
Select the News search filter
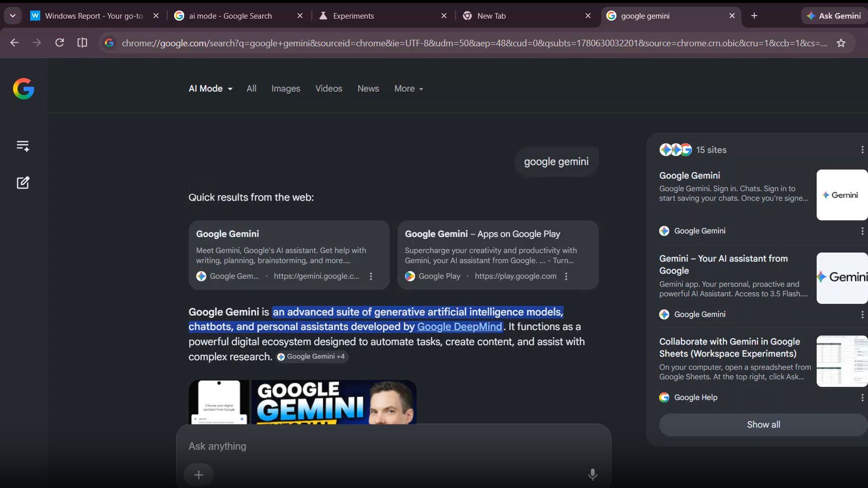point(368,89)
